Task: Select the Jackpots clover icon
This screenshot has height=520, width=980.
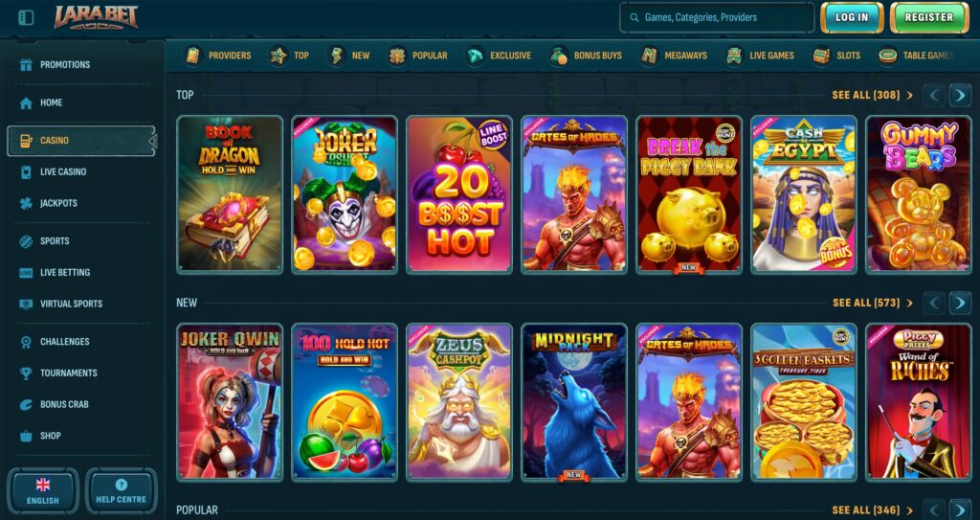Action: point(26,203)
